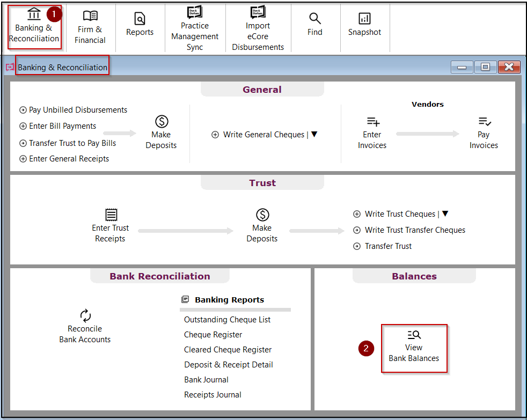
Task: View the Outstanding Cheque List report
Action: 227,319
